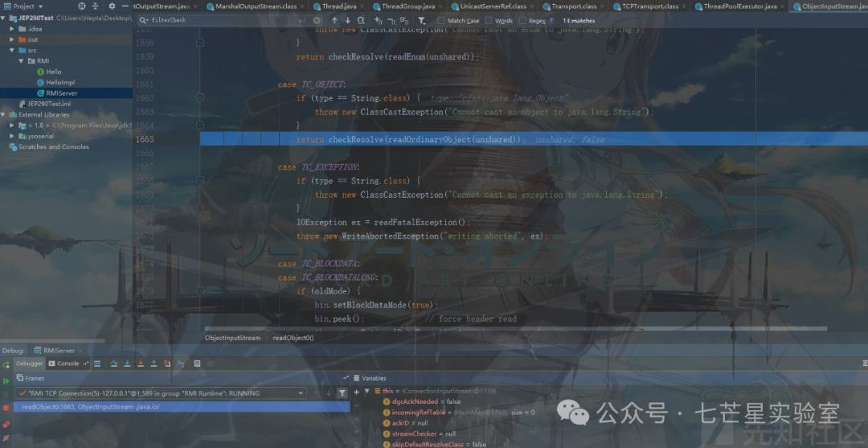Viewport: 868px width, 448px height.
Task: Expand the .idea folder
Action: (x=12, y=29)
